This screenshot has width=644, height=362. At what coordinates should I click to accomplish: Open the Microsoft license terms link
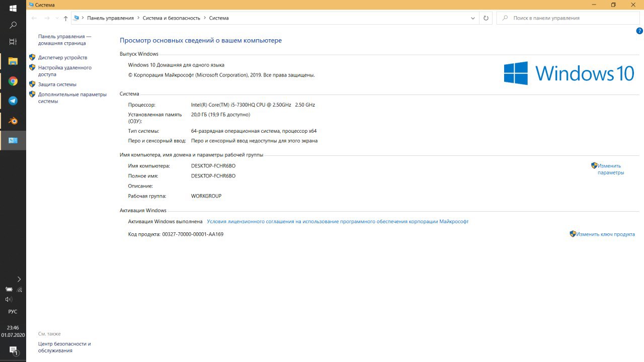coord(338,222)
